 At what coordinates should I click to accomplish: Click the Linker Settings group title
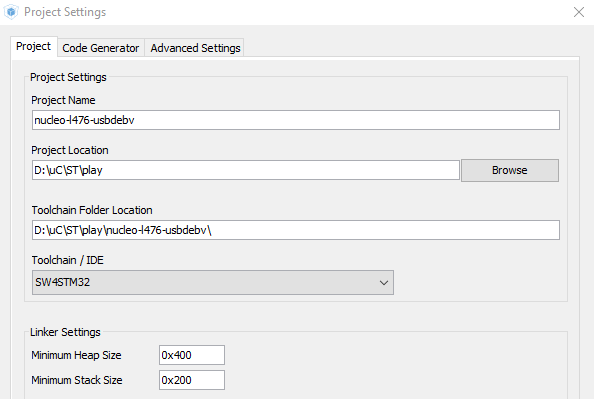click(x=65, y=332)
